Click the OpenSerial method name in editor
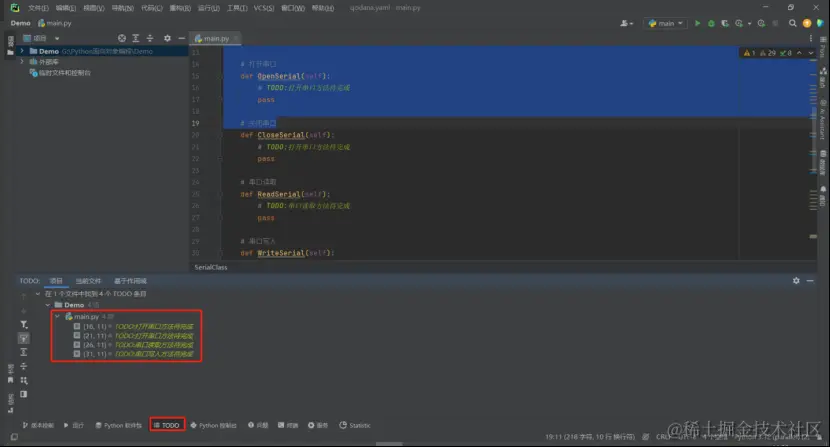The width and height of the screenshot is (830, 447). click(x=281, y=76)
